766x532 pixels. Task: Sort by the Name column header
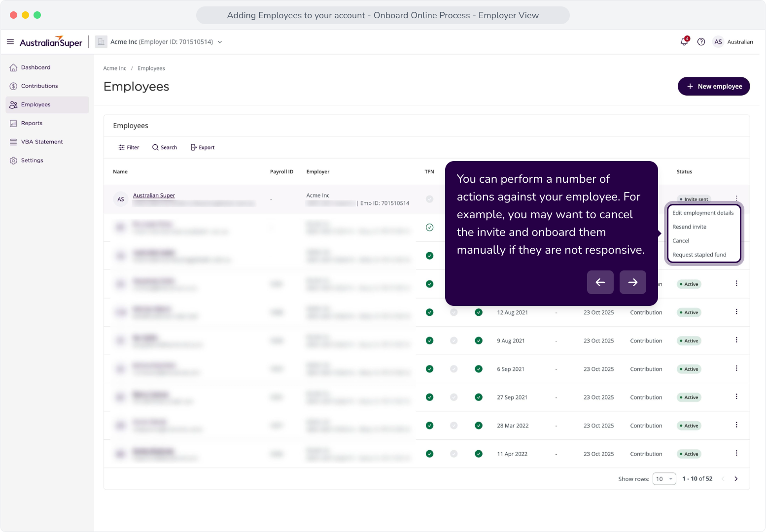120,172
